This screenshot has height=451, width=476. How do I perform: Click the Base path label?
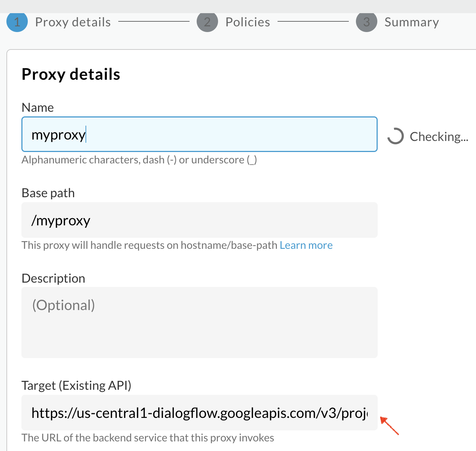tap(48, 193)
